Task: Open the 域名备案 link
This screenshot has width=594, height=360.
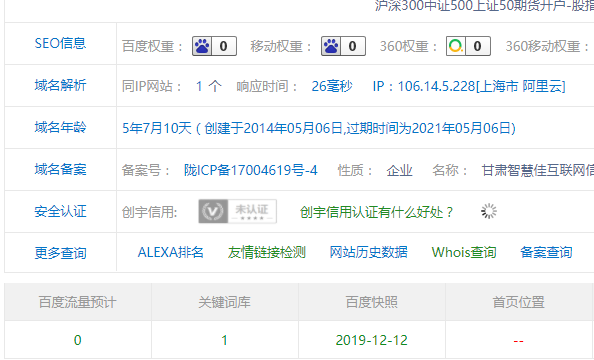Action: 60,169
